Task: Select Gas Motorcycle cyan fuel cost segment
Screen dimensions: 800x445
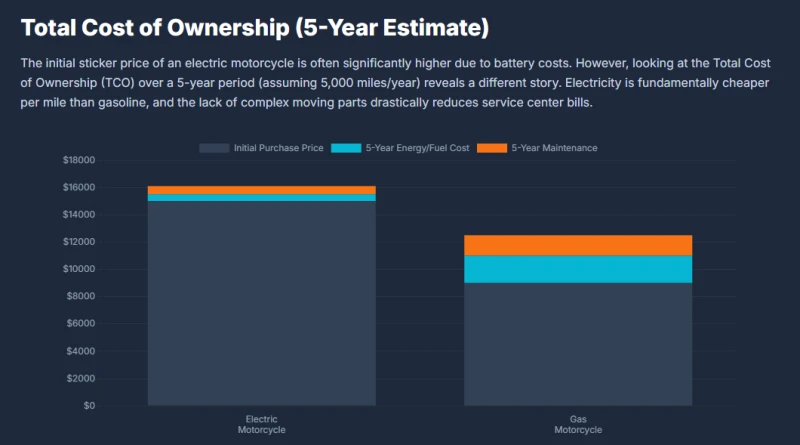Action: coord(578,269)
